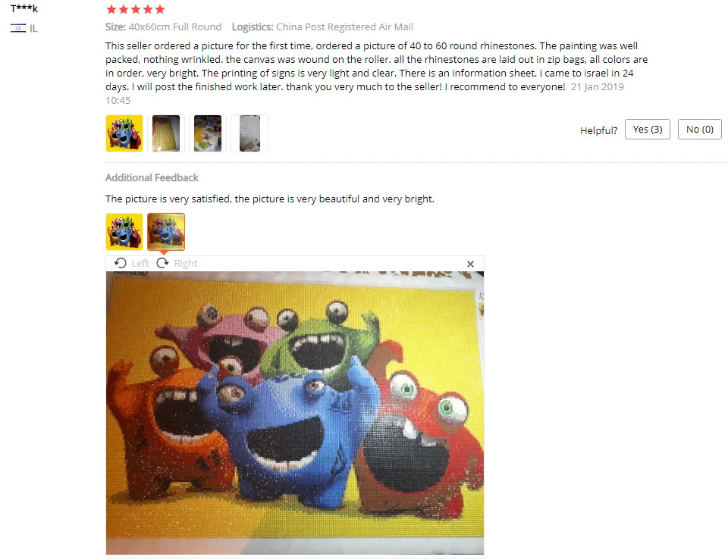Select the highlighted finished-work thumbnail
The width and height of the screenshot is (728, 560).
pyautogui.click(x=166, y=232)
